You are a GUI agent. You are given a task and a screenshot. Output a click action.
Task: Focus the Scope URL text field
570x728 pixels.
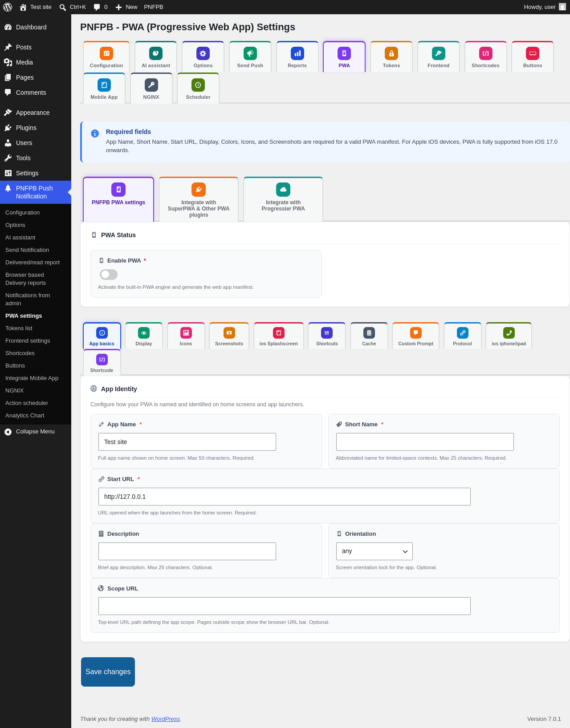[285, 606]
